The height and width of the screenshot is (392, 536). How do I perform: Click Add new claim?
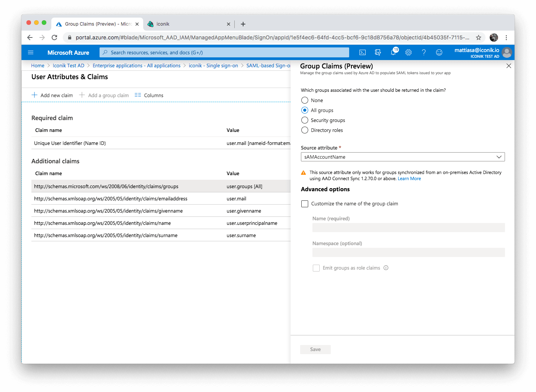click(x=52, y=95)
